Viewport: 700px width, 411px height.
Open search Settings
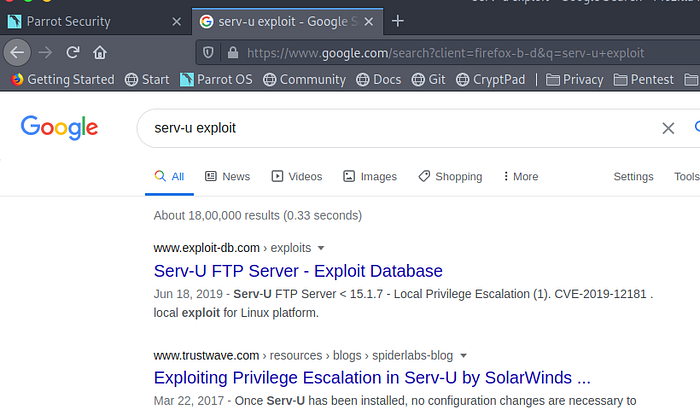click(x=633, y=176)
